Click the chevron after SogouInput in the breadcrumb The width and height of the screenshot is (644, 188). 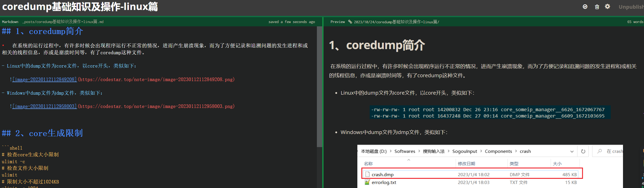point(481,151)
